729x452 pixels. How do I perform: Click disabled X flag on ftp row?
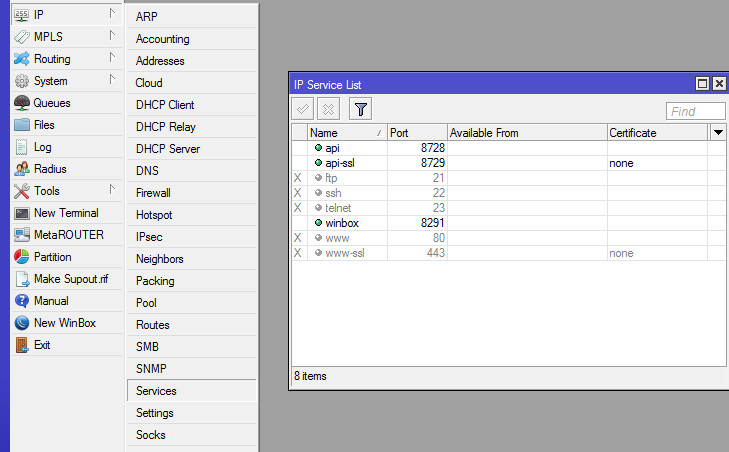297,178
